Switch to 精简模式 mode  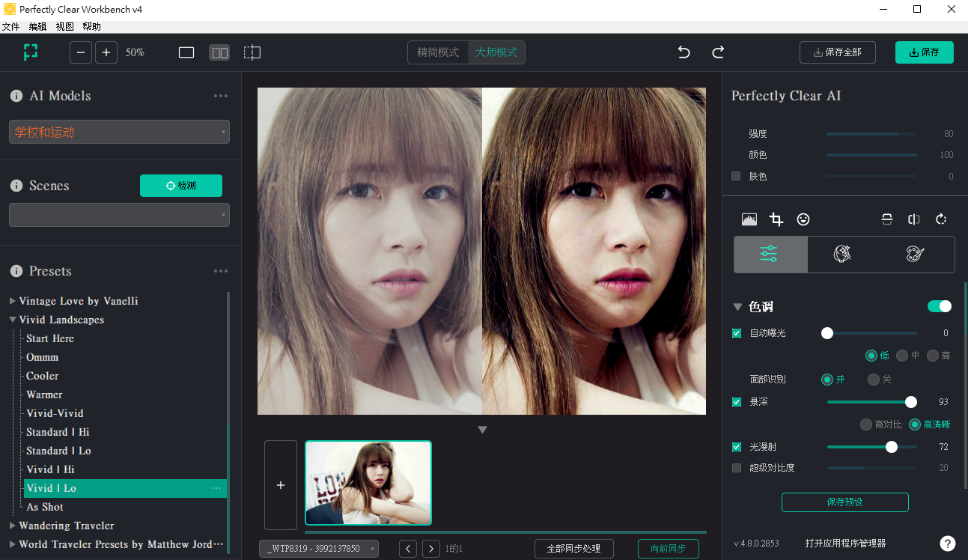point(438,52)
